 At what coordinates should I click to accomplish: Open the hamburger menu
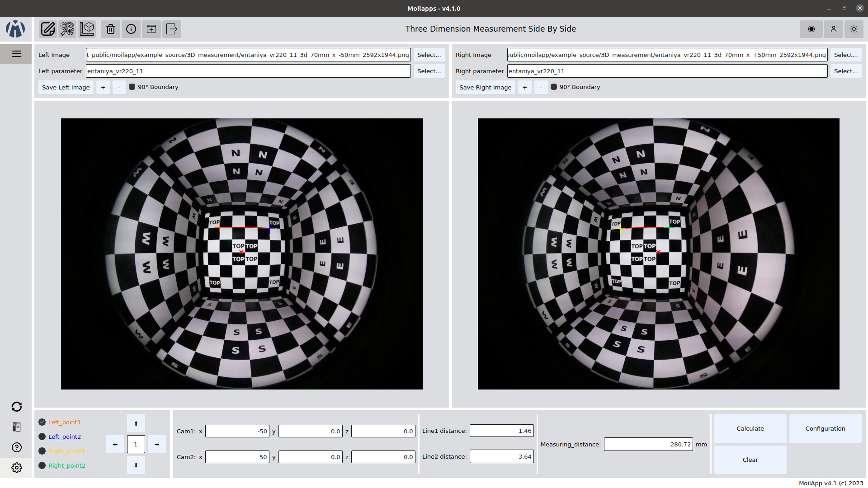[17, 54]
